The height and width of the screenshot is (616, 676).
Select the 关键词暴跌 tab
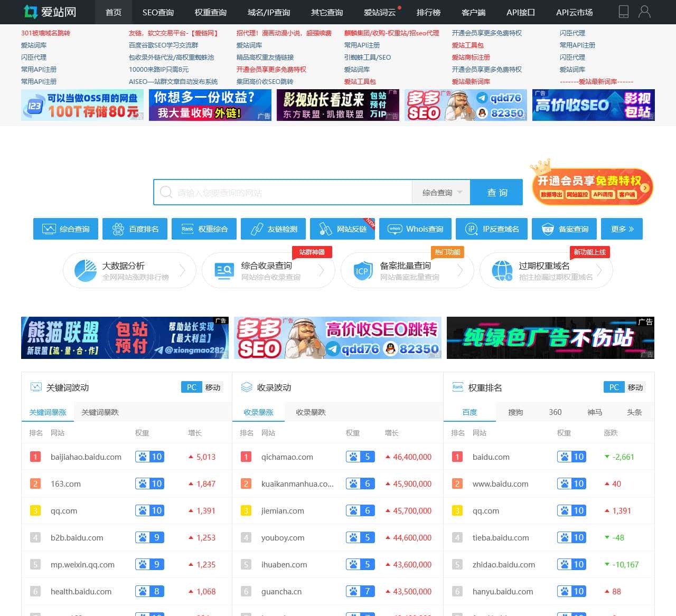pyautogui.click(x=100, y=412)
